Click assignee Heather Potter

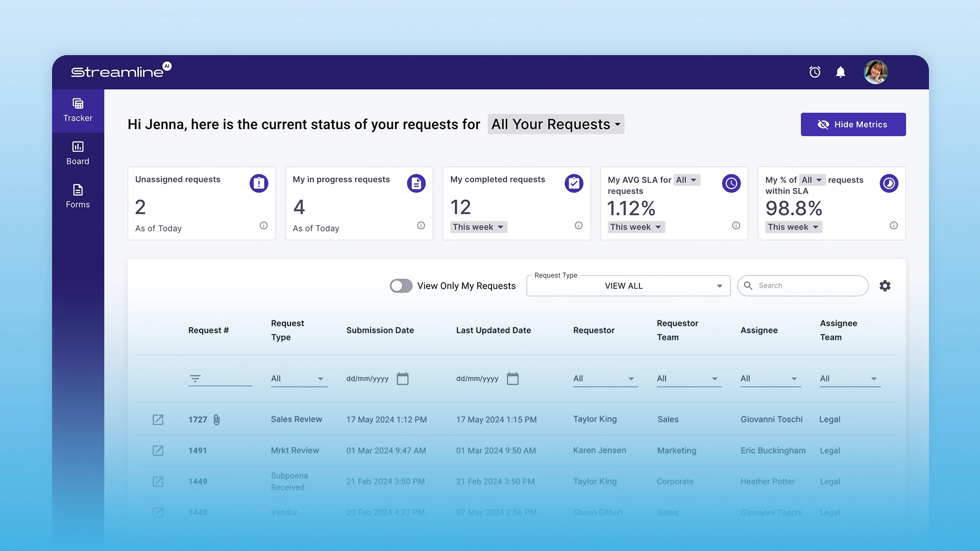(768, 482)
